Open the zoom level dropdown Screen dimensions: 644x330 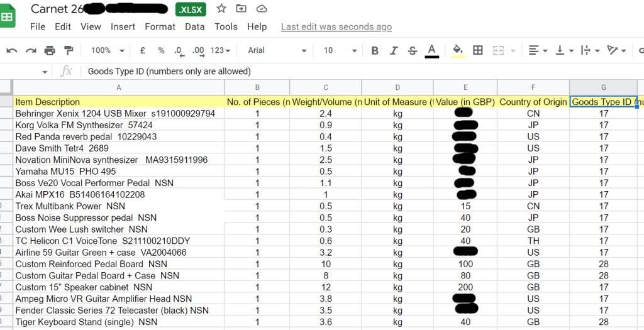(x=106, y=50)
